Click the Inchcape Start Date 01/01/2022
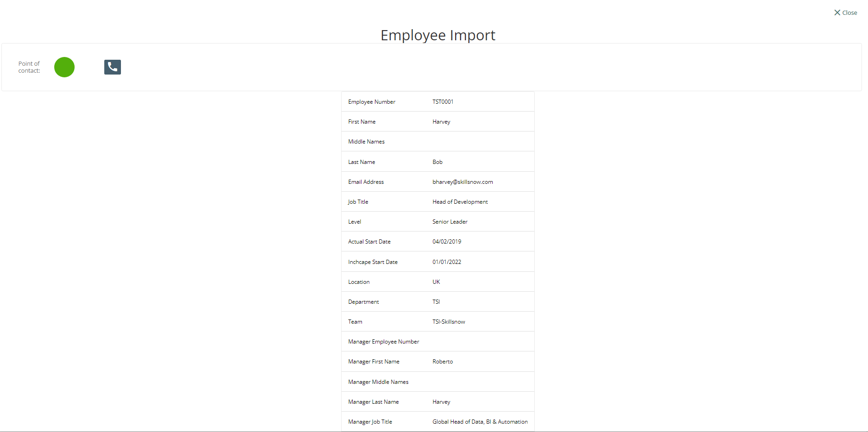 coord(447,262)
